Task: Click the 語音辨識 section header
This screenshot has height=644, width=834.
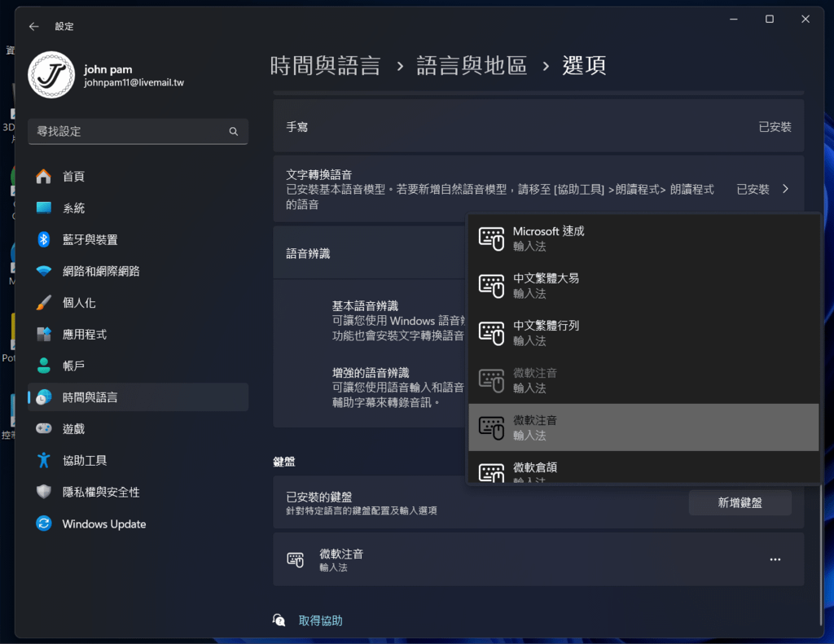Action: [308, 254]
